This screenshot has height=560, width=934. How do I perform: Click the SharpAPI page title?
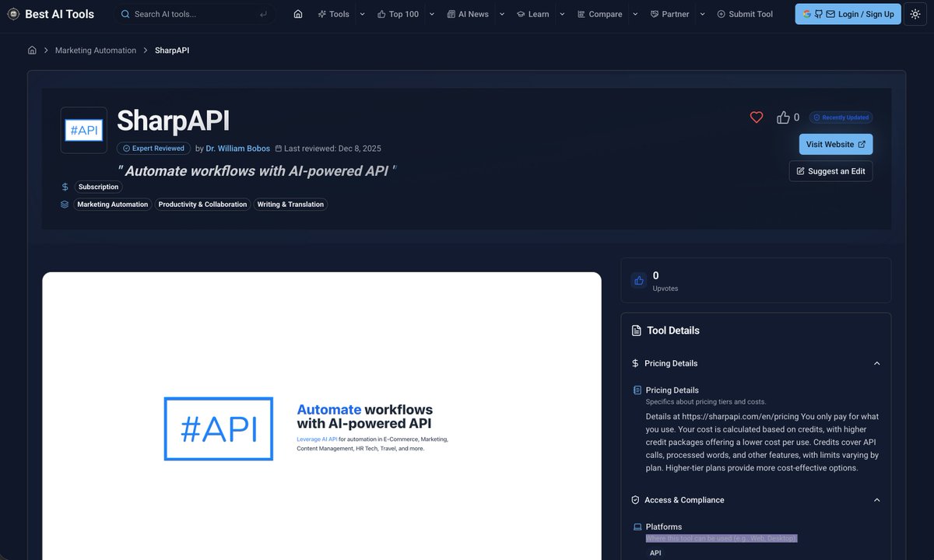click(173, 121)
